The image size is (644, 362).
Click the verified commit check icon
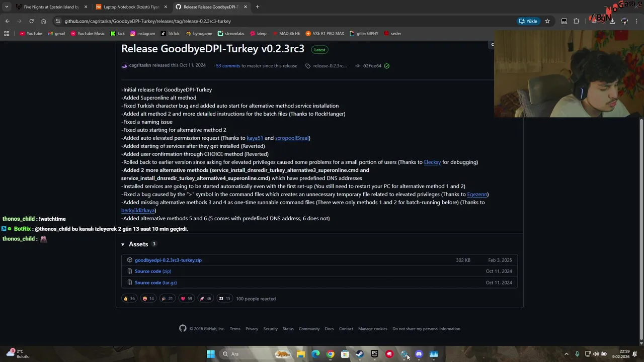[x=387, y=66]
